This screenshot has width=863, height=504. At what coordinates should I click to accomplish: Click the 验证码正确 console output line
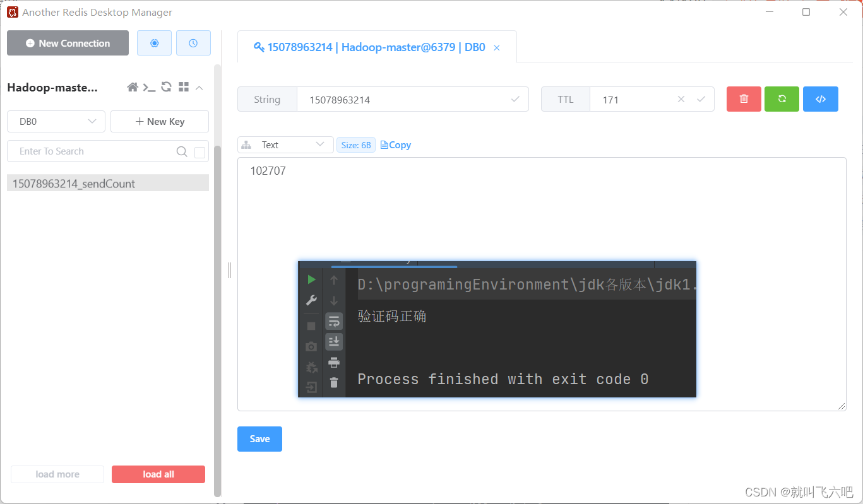pos(392,316)
